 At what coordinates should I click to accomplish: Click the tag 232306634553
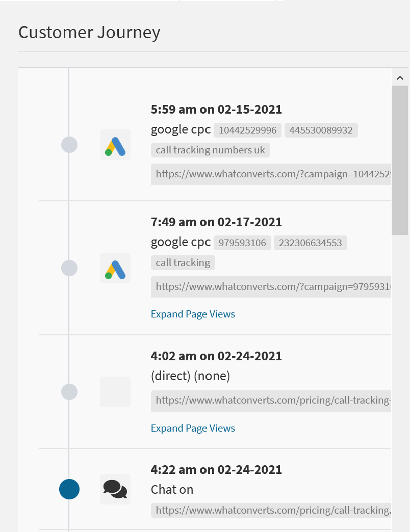(310, 243)
